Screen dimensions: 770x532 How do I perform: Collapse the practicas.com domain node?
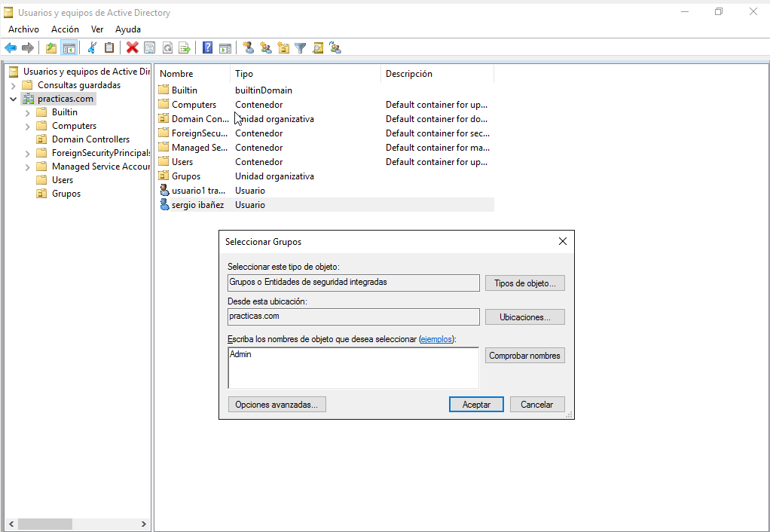pyautogui.click(x=14, y=99)
